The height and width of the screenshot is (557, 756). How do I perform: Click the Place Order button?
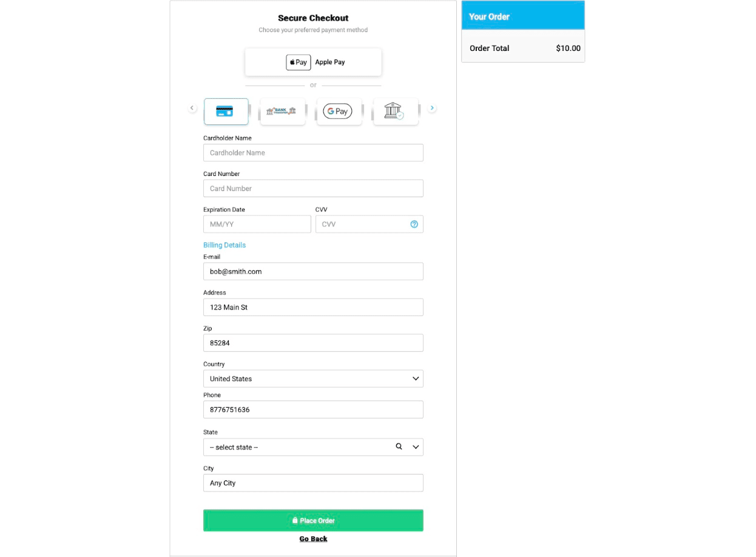click(313, 521)
